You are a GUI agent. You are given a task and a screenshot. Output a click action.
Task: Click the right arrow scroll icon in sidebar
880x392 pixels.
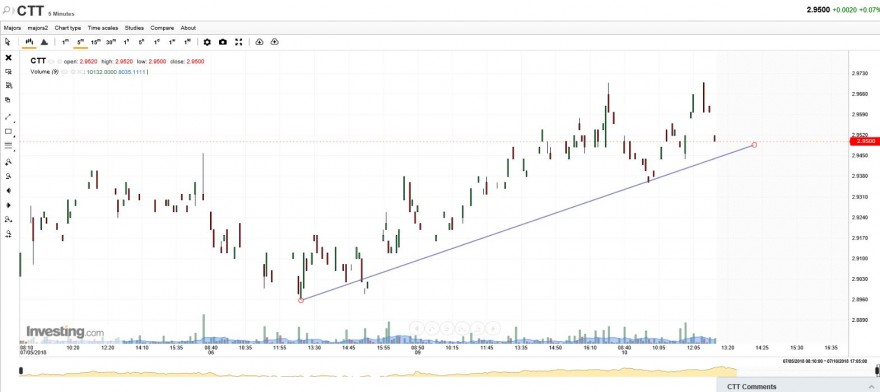(x=8, y=205)
